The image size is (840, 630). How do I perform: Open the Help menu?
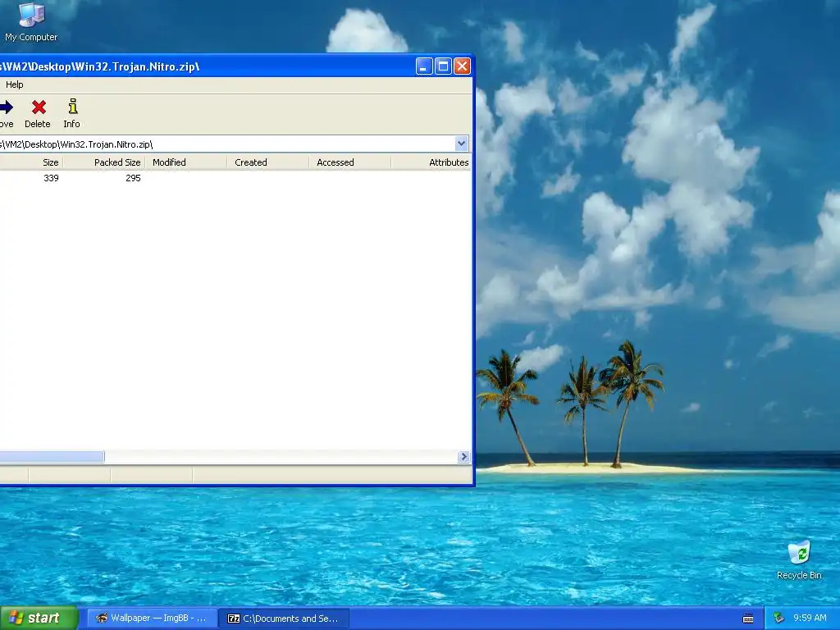pyautogui.click(x=15, y=84)
